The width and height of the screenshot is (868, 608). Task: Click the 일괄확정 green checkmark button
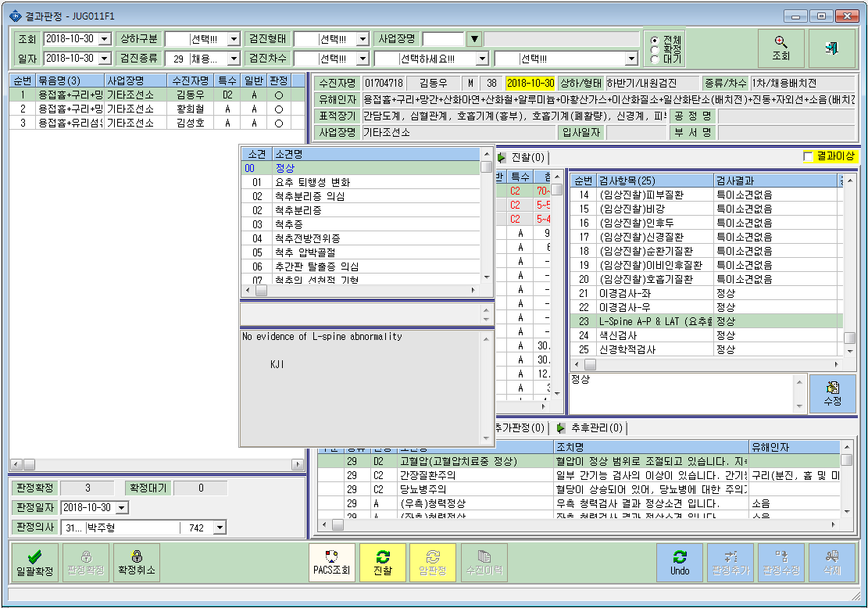35,563
